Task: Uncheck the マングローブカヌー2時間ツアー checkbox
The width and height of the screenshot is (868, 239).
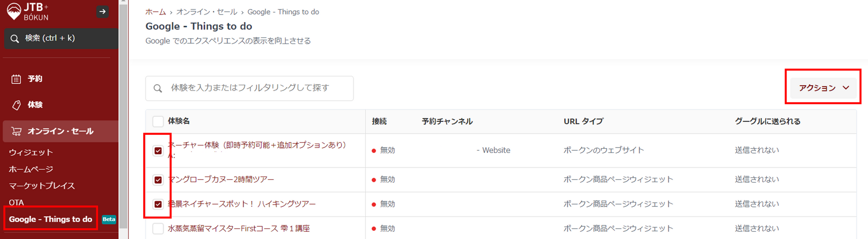Action: pyautogui.click(x=158, y=180)
